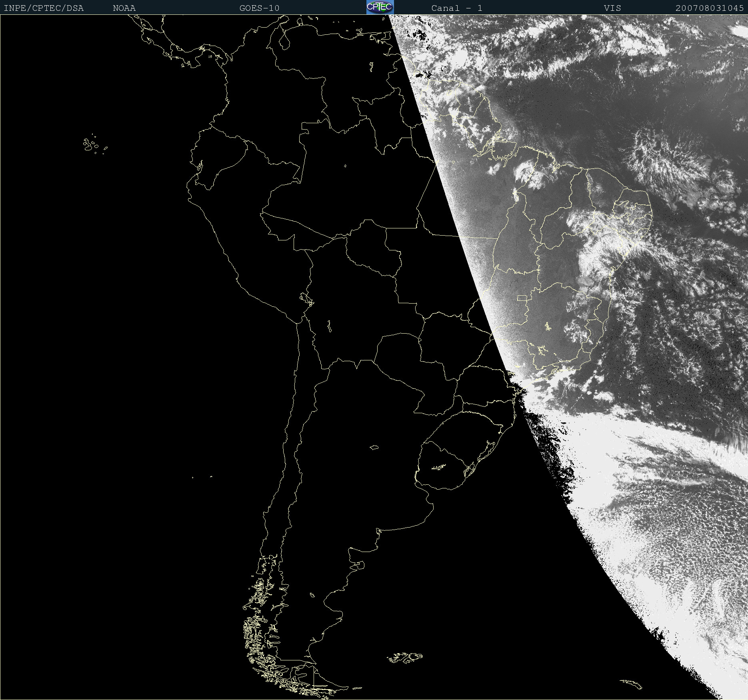Select the GOES-10 satellite label
Screen dimensions: 748x700
click(x=260, y=8)
